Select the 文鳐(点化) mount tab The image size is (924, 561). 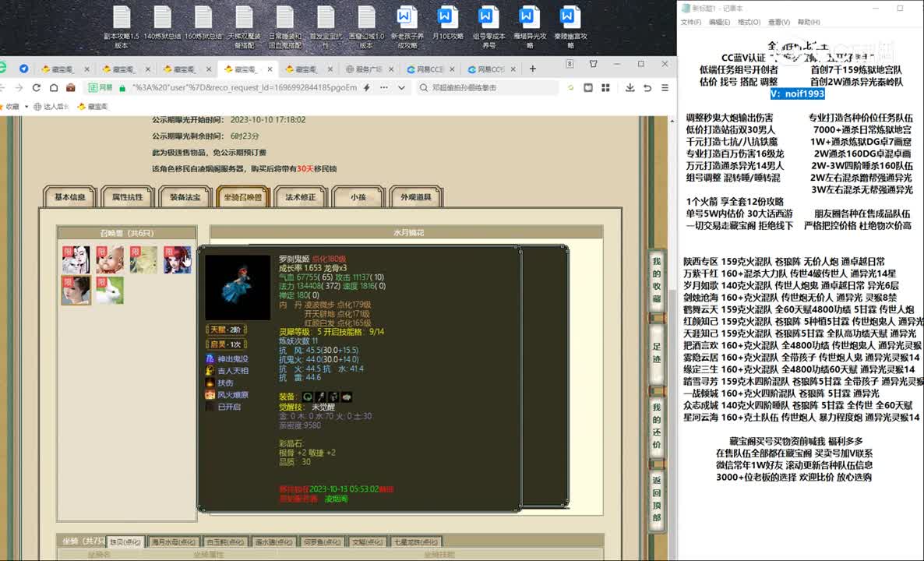coord(367,542)
